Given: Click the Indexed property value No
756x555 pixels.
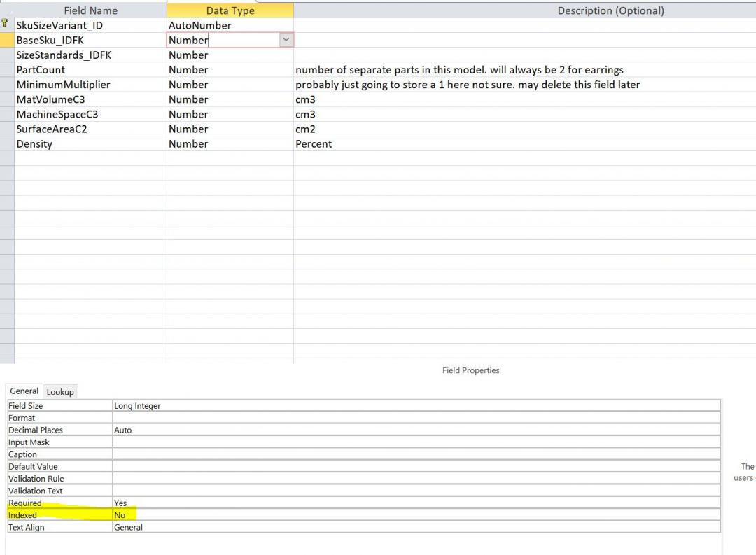Looking at the screenshot, I should [416, 515].
